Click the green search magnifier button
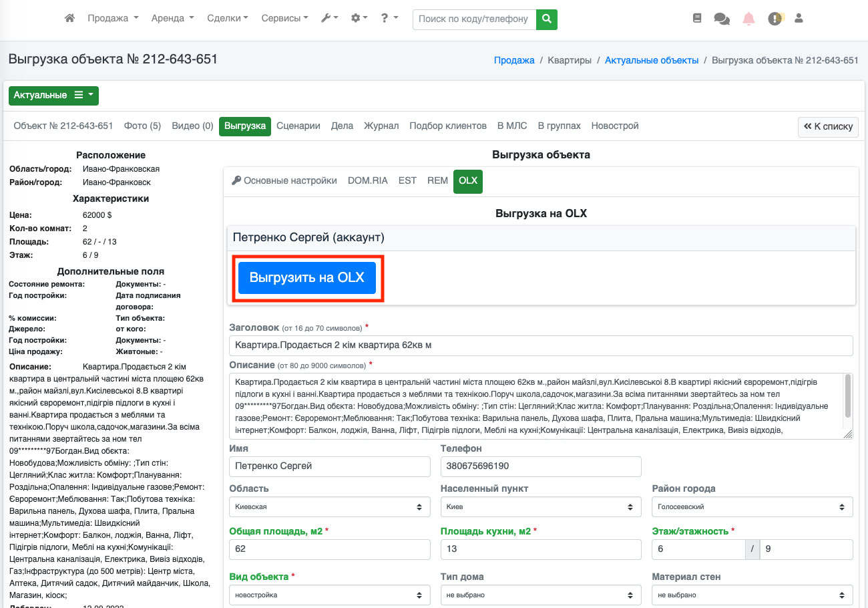 [x=547, y=19]
